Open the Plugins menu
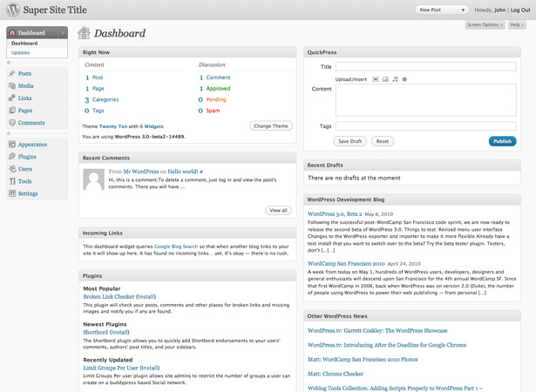This screenshot has width=536, height=392. point(27,157)
